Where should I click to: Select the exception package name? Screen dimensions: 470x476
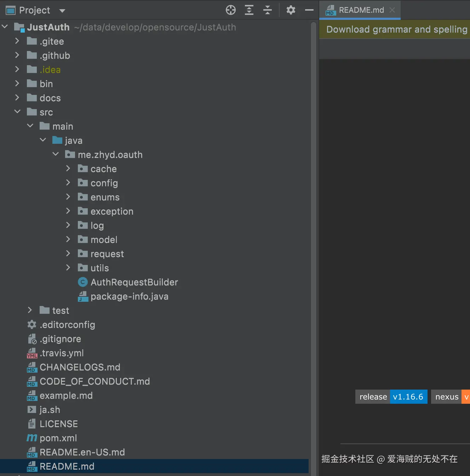click(112, 211)
